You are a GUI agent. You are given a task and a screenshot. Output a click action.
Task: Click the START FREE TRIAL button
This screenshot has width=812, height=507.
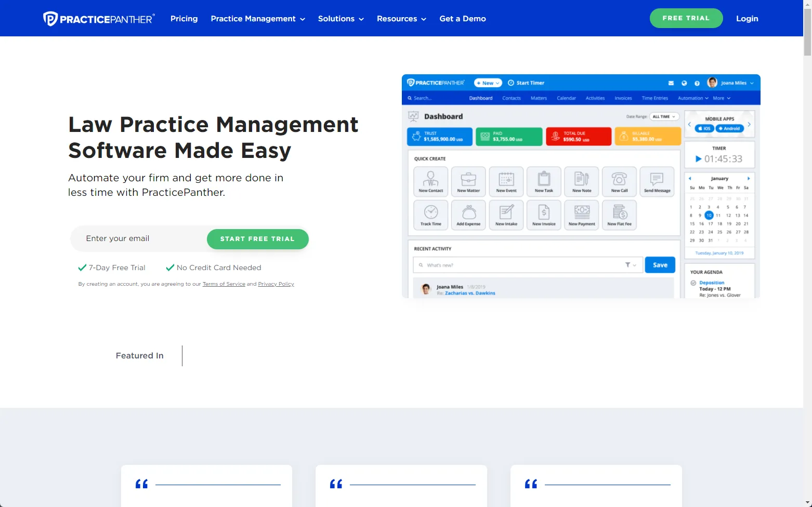click(x=258, y=239)
